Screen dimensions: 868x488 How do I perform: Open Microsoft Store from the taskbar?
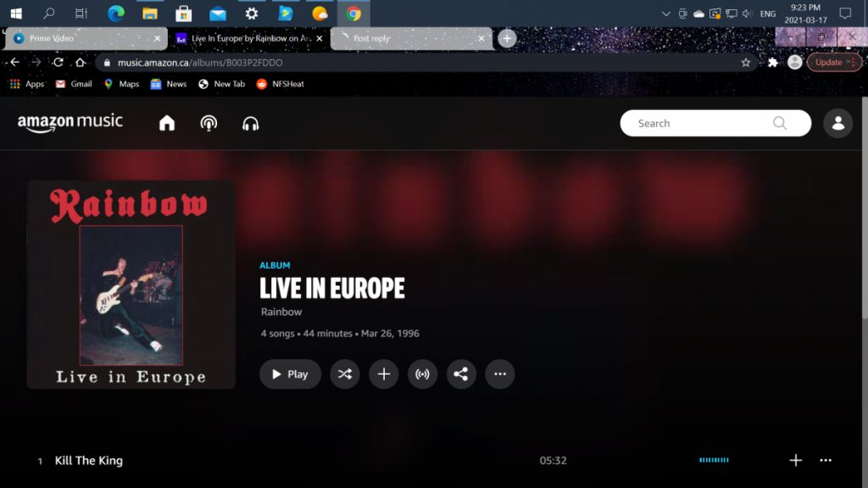click(x=184, y=14)
